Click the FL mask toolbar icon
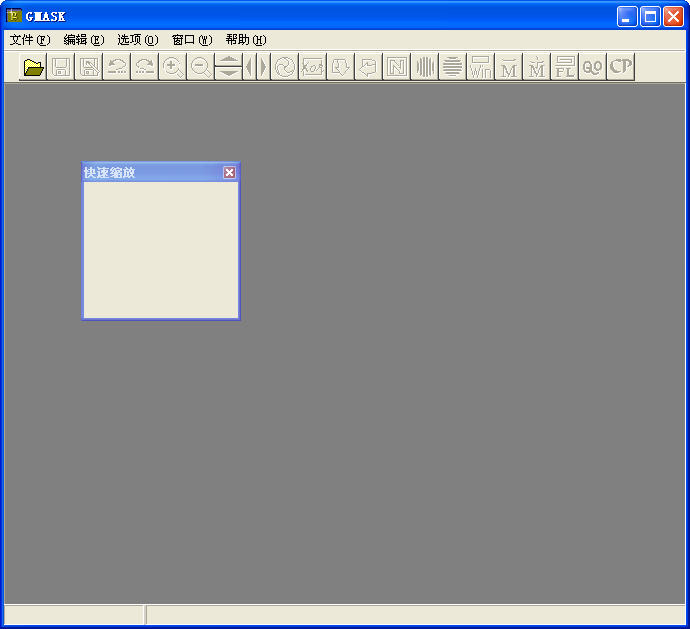Screen dimensions: 690x629 565,67
